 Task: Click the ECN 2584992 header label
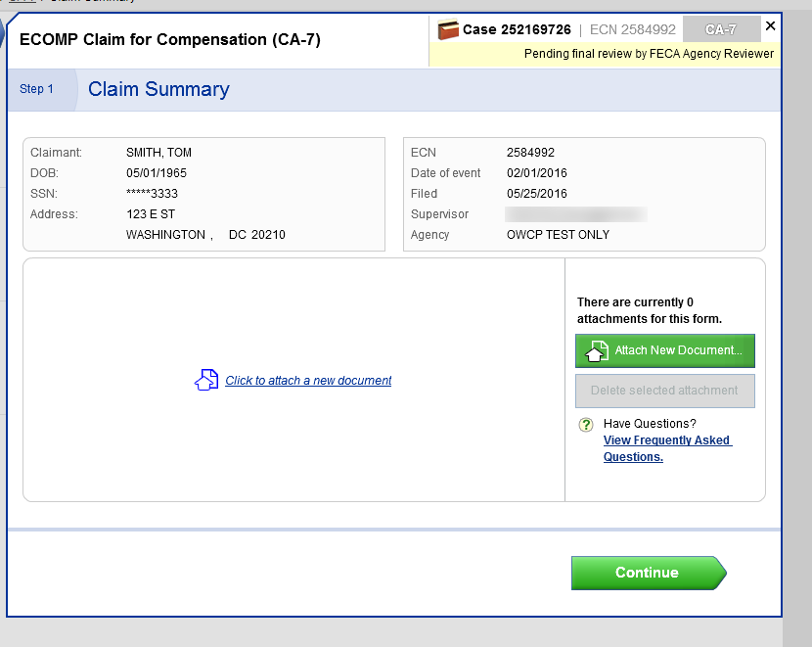point(632,29)
